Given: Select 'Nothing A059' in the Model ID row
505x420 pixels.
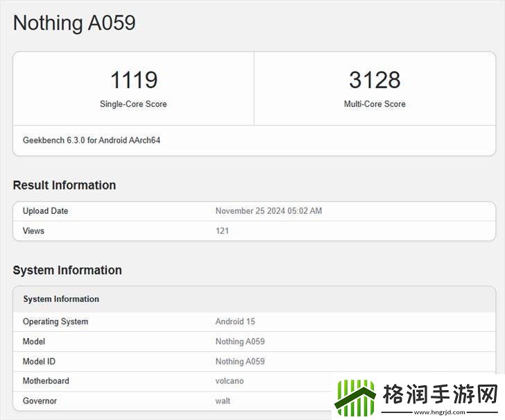Looking at the screenshot, I should [x=240, y=361].
